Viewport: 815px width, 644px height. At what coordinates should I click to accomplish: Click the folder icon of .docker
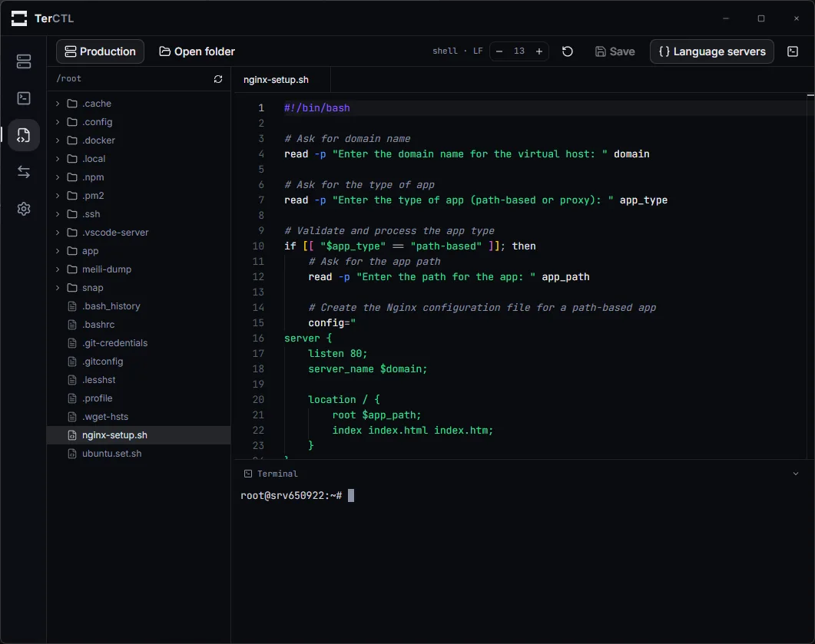pyautogui.click(x=72, y=140)
